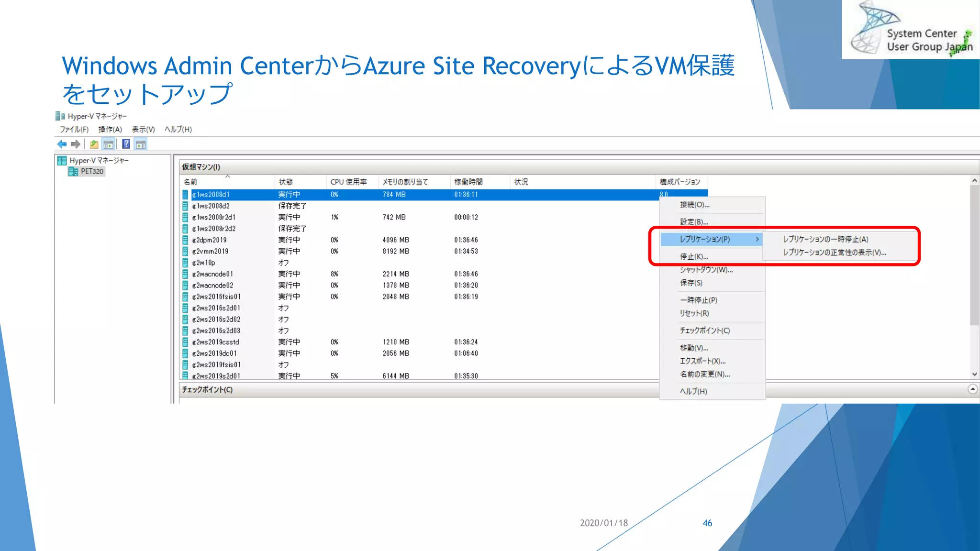Click the Back arrow toolbar icon

click(x=62, y=144)
